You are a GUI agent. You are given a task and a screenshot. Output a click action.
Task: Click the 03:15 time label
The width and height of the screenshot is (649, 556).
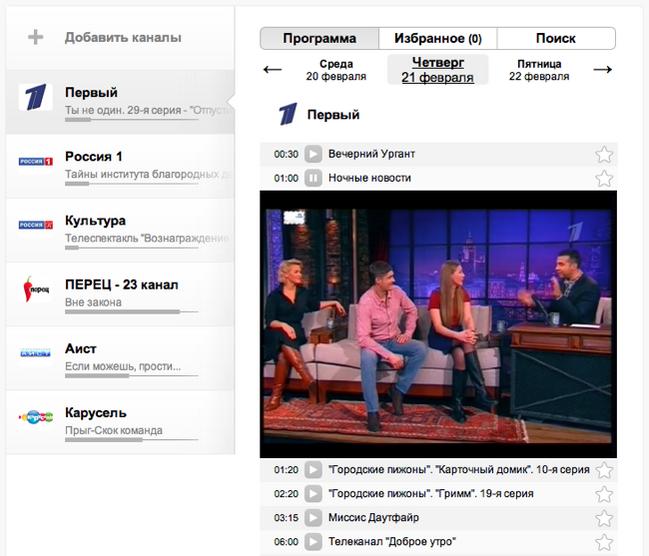pyautogui.click(x=286, y=517)
